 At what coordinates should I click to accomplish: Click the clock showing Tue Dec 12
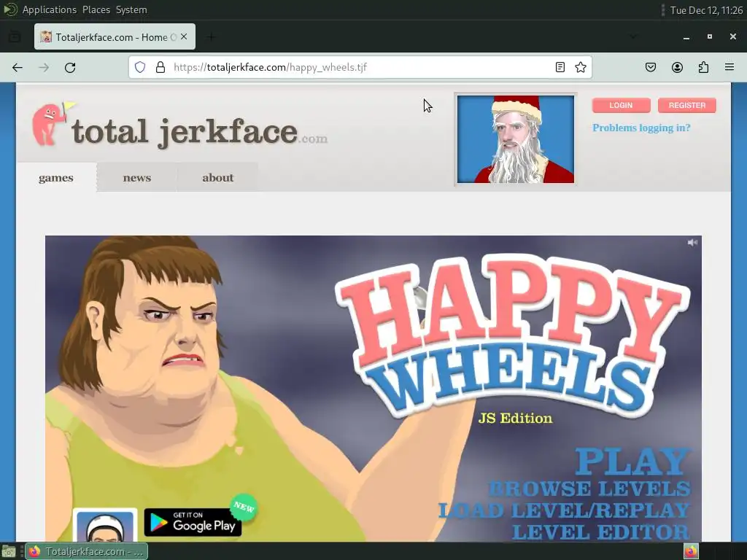coord(706,10)
